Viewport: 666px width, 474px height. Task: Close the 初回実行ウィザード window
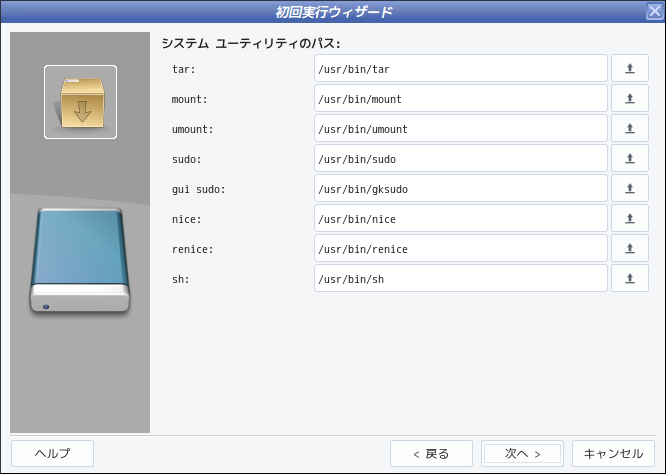coord(655,11)
